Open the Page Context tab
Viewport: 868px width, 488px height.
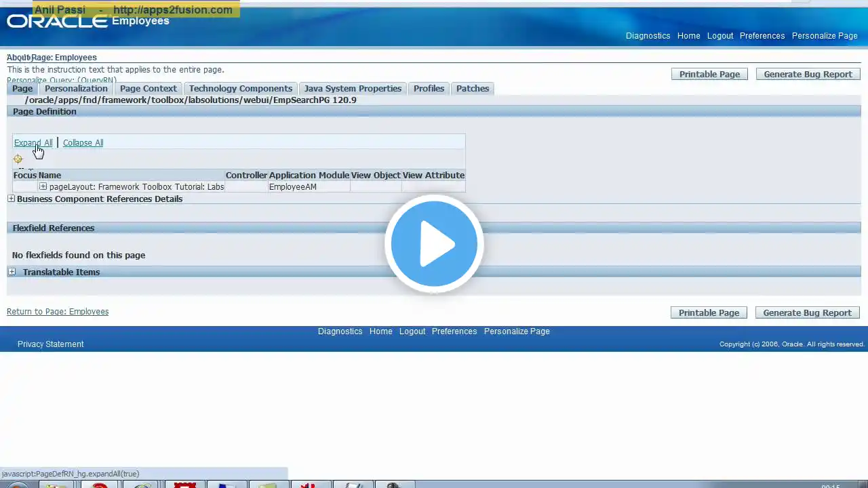148,89
